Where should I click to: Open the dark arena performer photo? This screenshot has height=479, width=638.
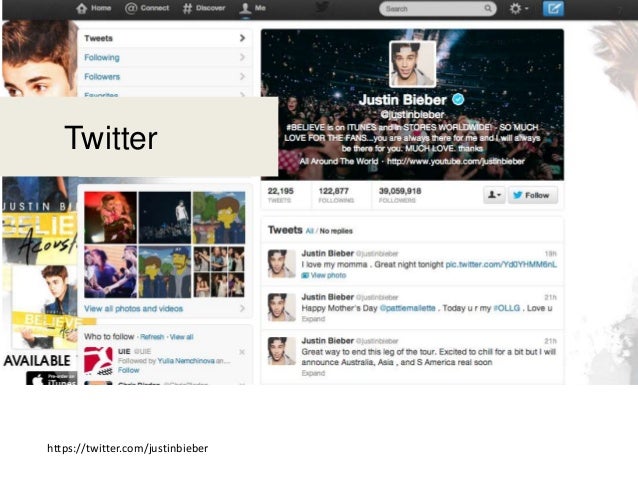click(x=164, y=217)
